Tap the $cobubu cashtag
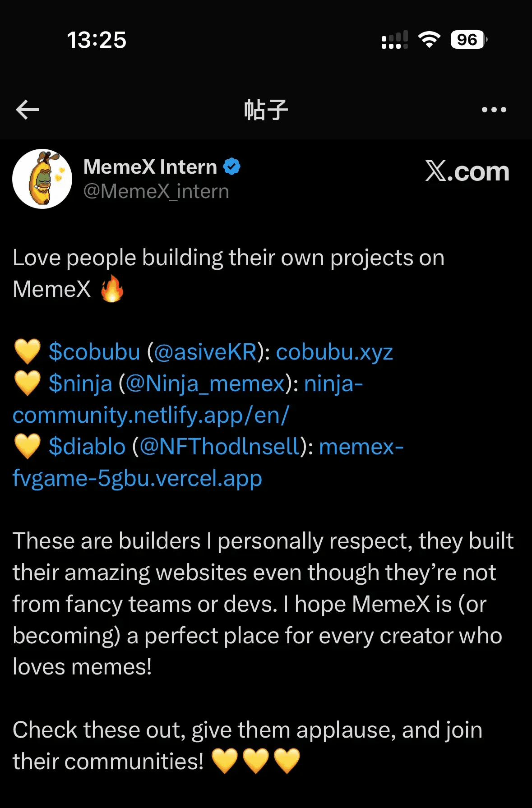532x808 pixels. [94, 352]
